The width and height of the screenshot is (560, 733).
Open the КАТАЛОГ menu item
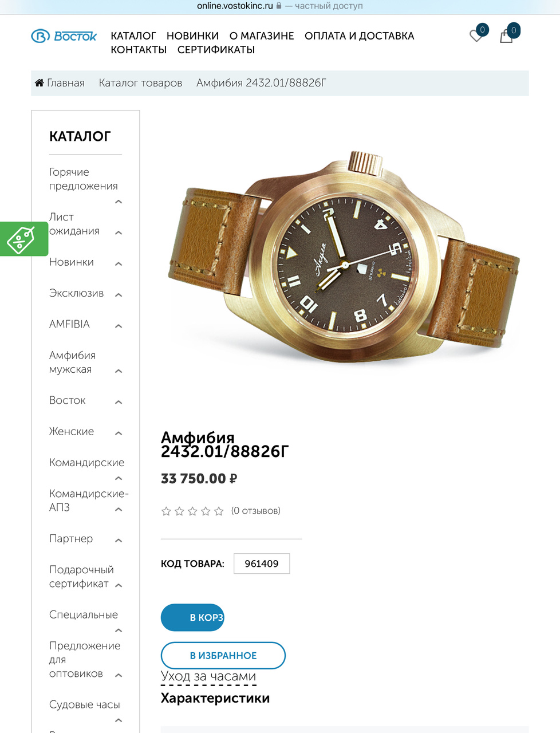(x=133, y=36)
